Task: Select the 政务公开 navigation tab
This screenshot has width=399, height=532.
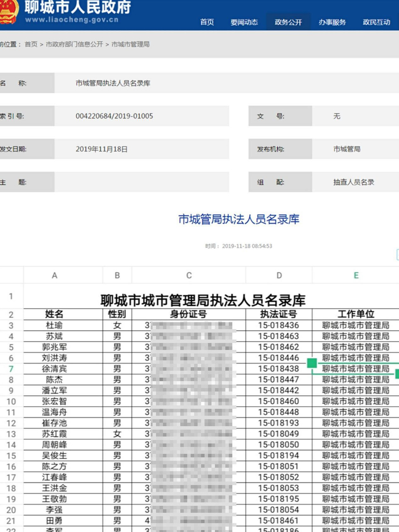Action: (x=288, y=22)
